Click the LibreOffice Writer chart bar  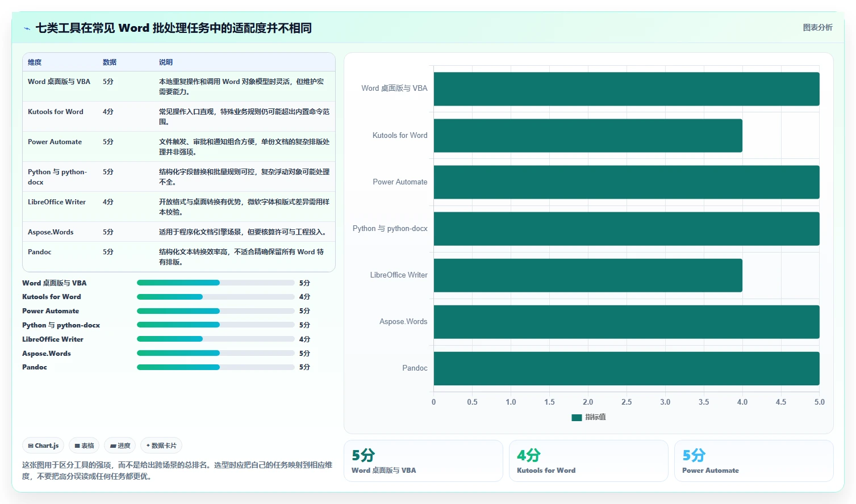pyautogui.click(x=588, y=275)
